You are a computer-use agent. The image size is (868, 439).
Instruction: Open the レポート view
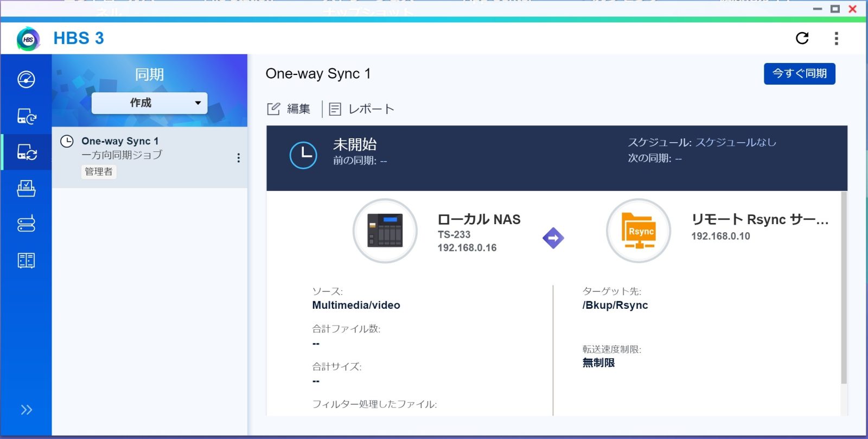pos(362,109)
